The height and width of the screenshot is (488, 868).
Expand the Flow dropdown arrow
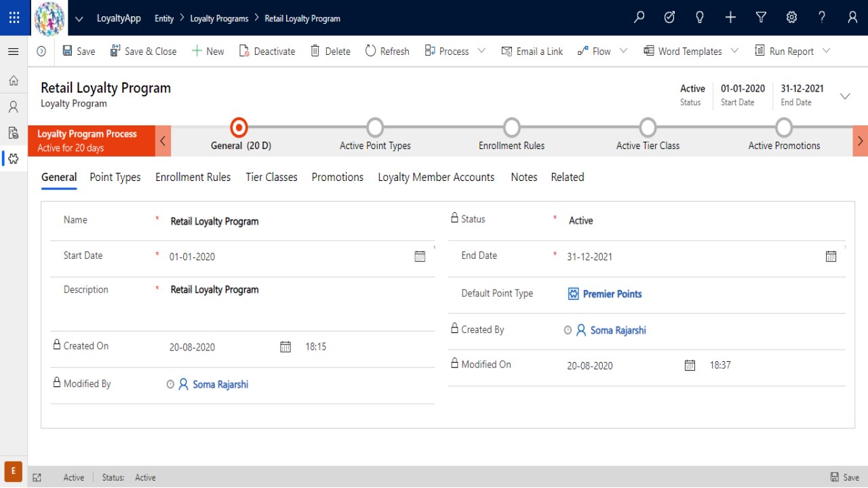(623, 51)
